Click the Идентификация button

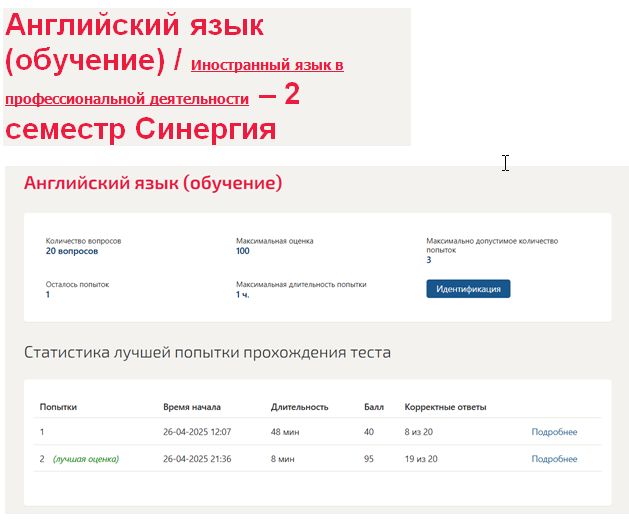pyautogui.click(x=468, y=289)
